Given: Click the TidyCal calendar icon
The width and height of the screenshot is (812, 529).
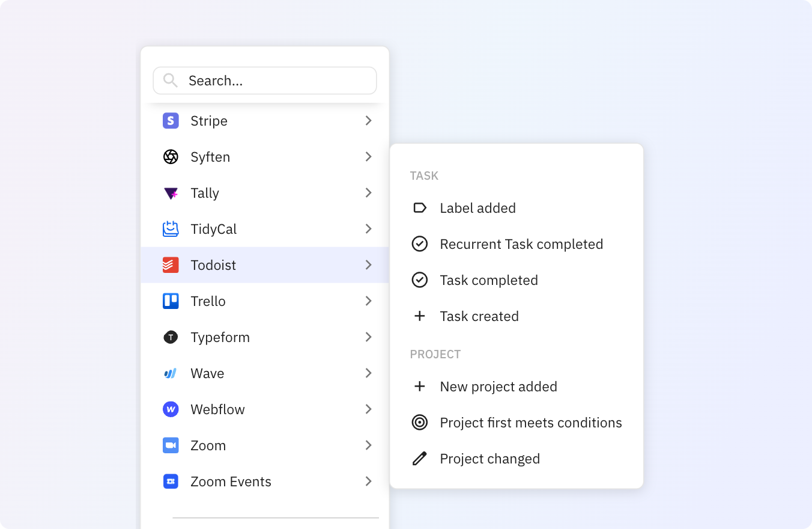Looking at the screenshot, I should (171, 229).
